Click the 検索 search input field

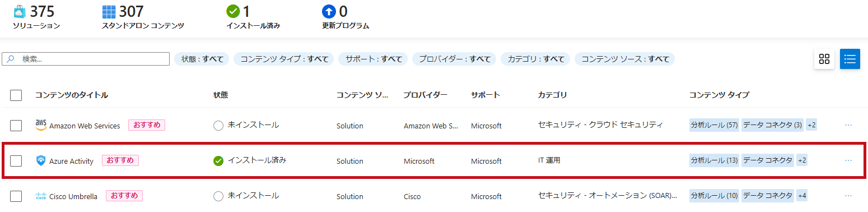tap(86, 59)
